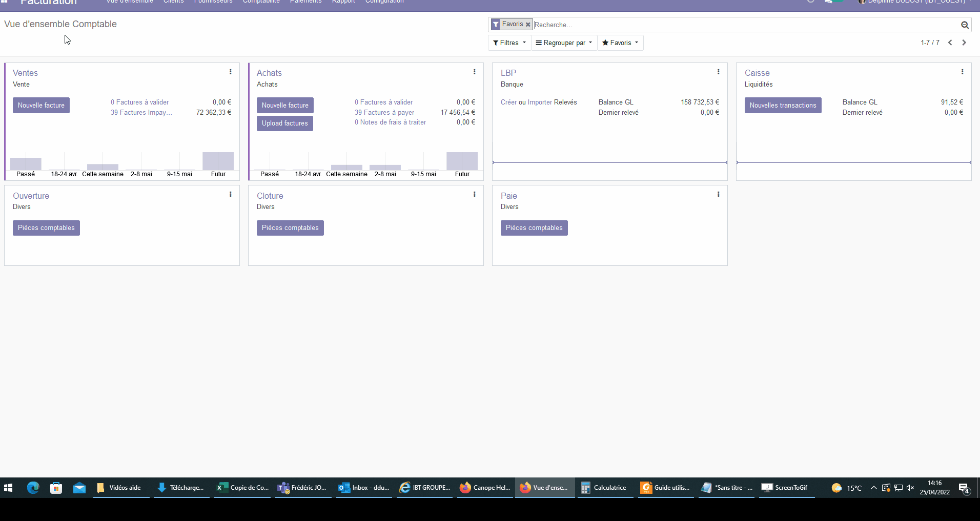Go to next page arrow

(964, 43)
